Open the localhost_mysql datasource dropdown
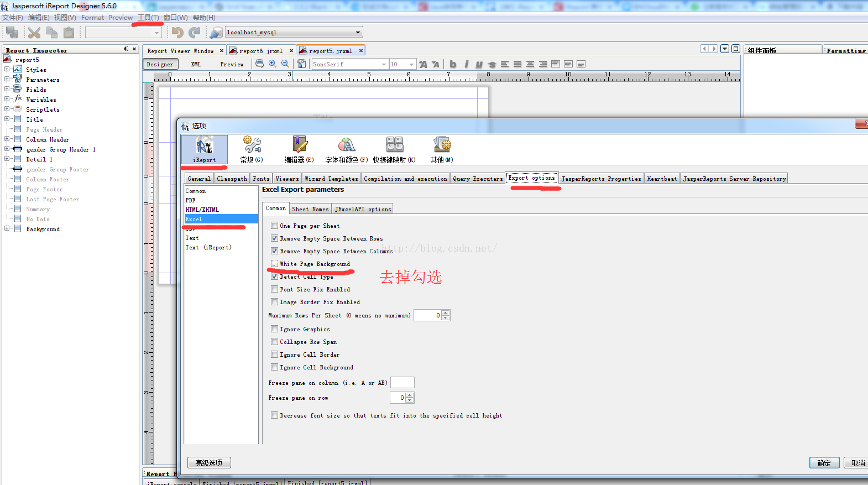The width and height of the screenshot is (868, 485). click(358, 33)
